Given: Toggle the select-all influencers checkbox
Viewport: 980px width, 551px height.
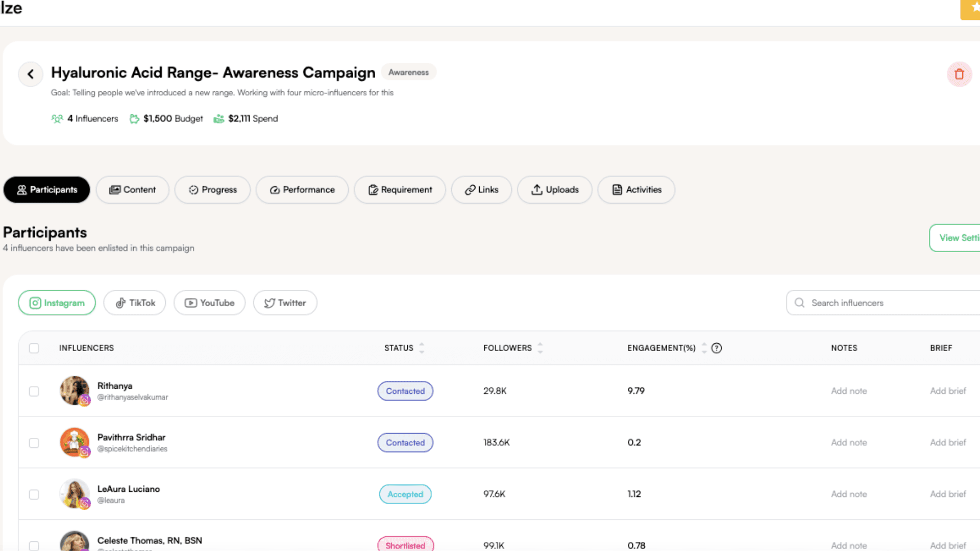Looking at the screenshot, I should 34,348.
